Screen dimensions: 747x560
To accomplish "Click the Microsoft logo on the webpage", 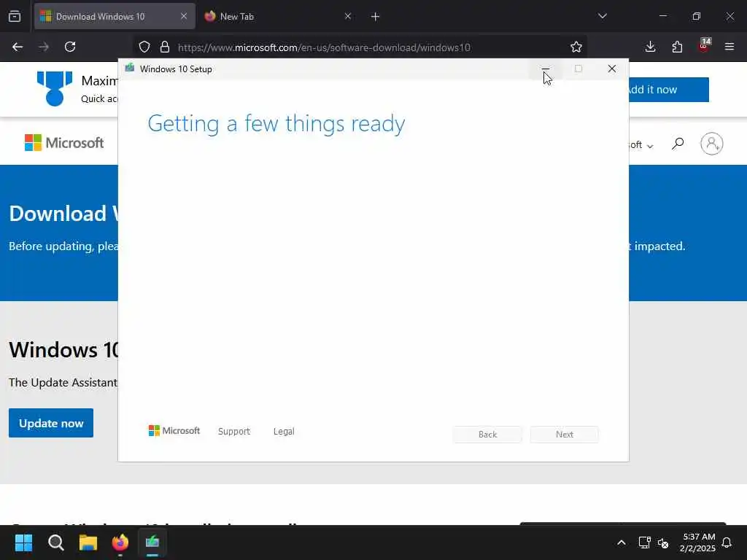I will pyautogui.click(x=64, y=143).
